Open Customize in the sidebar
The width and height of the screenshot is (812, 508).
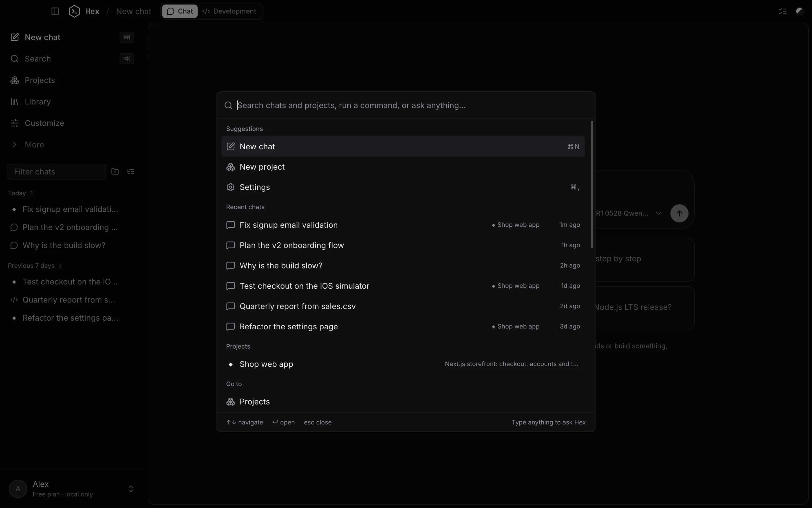tap(72, 123)
